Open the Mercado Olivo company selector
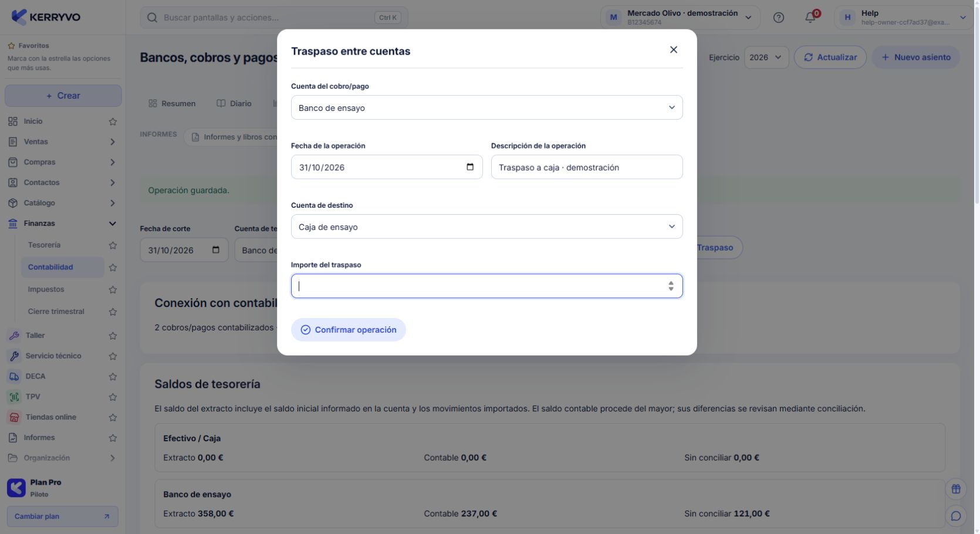This screenshot has height=534, width=980. tap(680, 18)
